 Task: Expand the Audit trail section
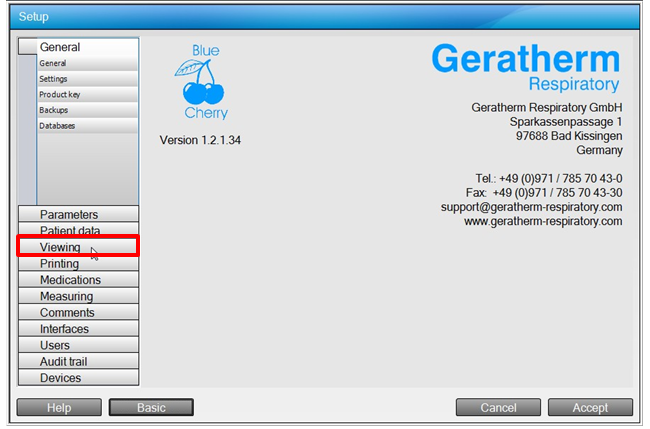(78, 361)
